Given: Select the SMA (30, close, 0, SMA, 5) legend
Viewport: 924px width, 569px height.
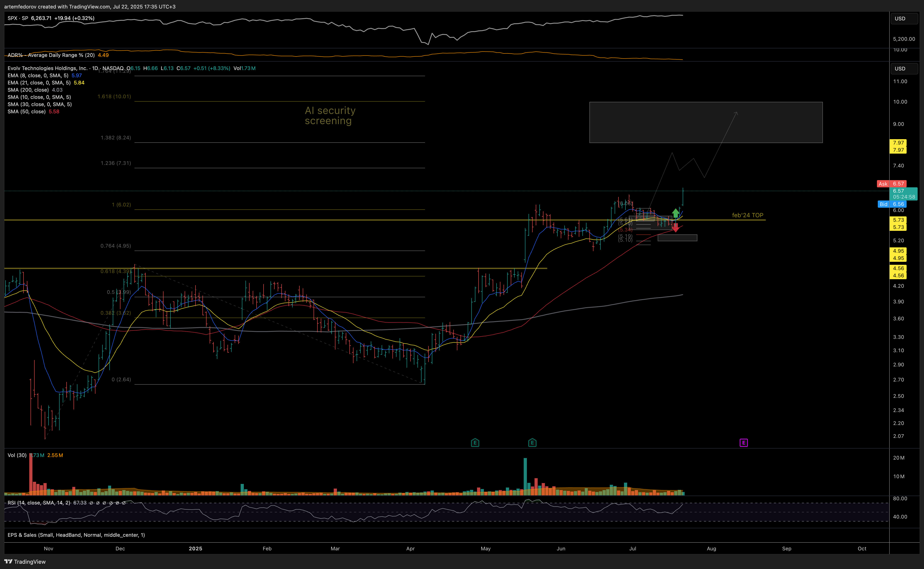Looking at the screenshot, I should click(x=39, y=104).
